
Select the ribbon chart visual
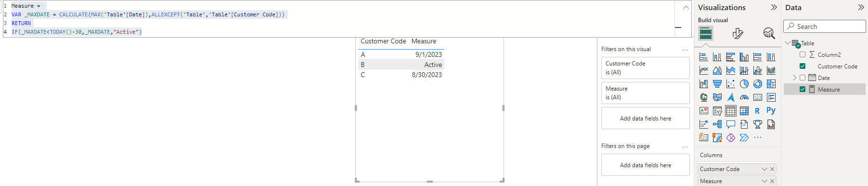click(771, 70)
